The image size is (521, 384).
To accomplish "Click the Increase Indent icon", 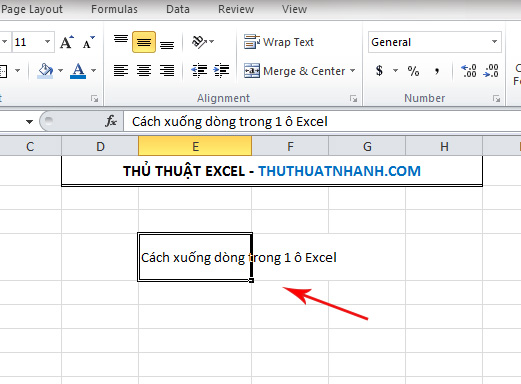I will 221,71.
